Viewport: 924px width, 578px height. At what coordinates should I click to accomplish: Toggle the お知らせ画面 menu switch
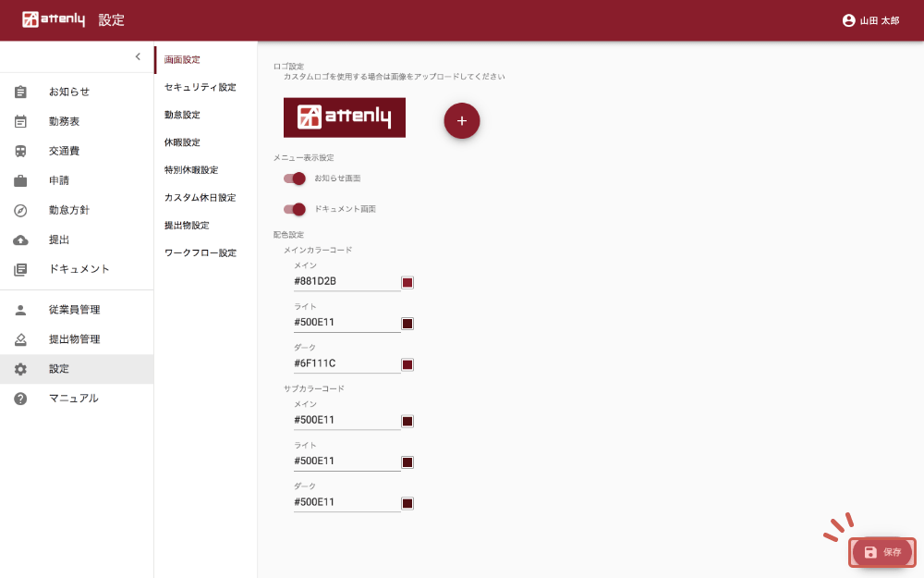pos(295,178)
